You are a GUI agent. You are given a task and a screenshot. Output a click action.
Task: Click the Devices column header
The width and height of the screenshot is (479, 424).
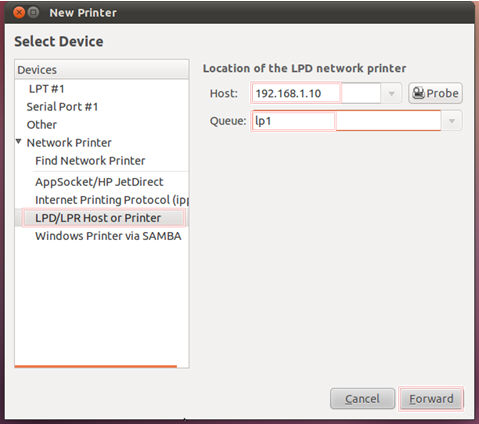[x=102, y=70]
